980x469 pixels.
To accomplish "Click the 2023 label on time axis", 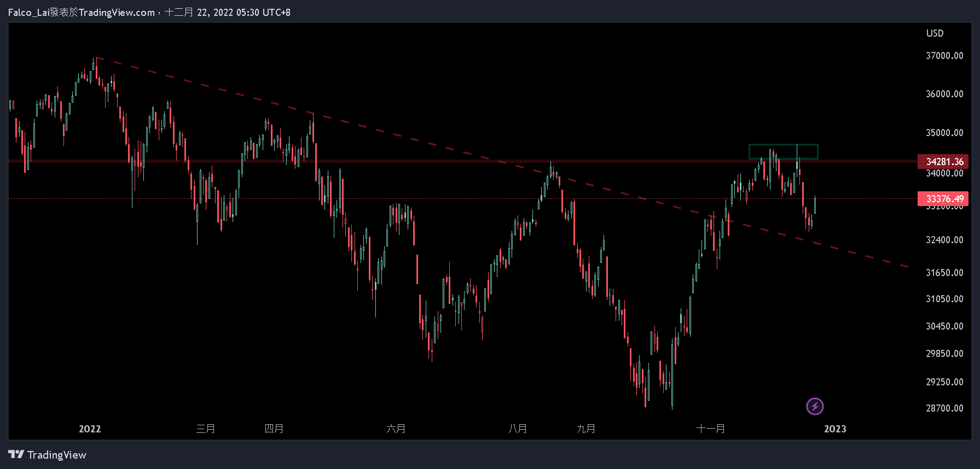I will point(835,429).
